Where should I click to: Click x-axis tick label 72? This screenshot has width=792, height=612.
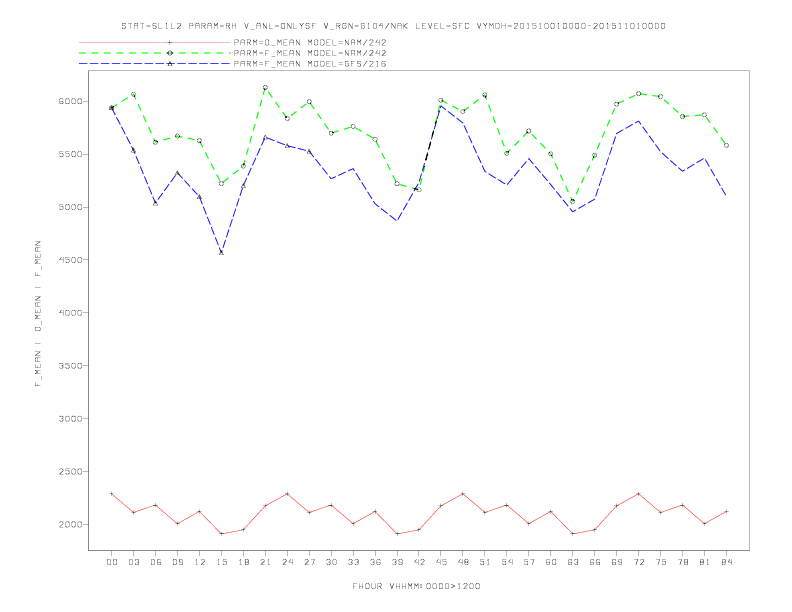638,562
